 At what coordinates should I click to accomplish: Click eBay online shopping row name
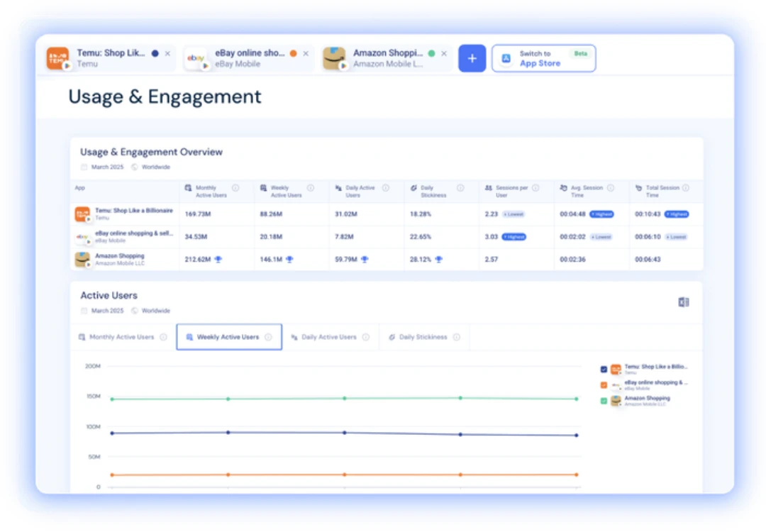134,233
